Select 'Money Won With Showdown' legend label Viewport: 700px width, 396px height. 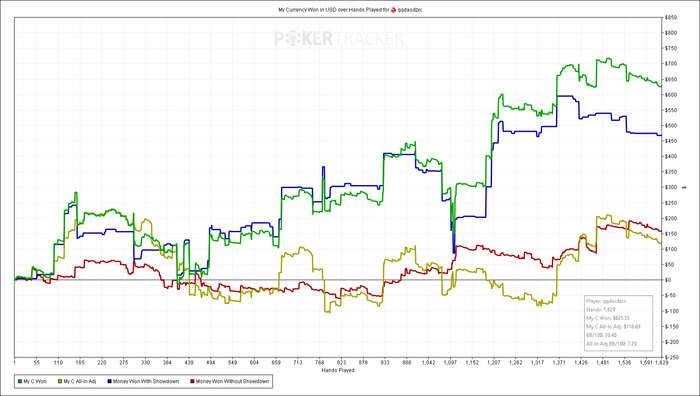pos(146,381)
